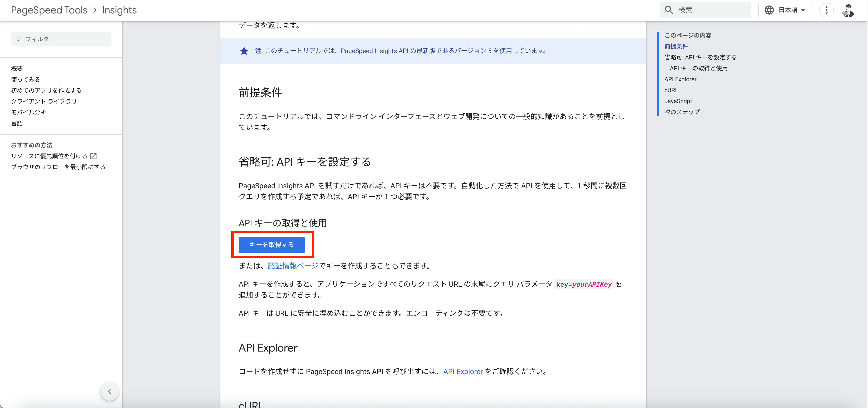The image size is (868, 408).
Task: Open the 日本語 language dropdown
Action: (785, 10)
